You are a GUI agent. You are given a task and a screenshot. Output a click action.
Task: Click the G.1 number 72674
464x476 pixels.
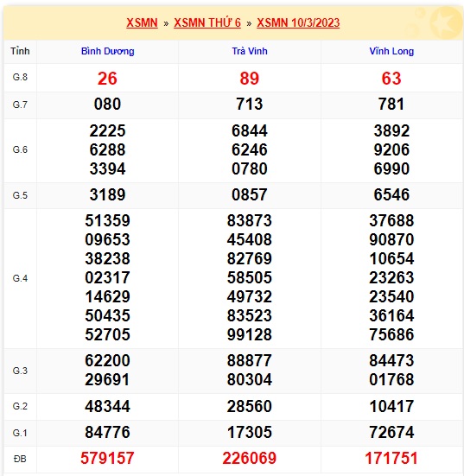click(391, 433)
